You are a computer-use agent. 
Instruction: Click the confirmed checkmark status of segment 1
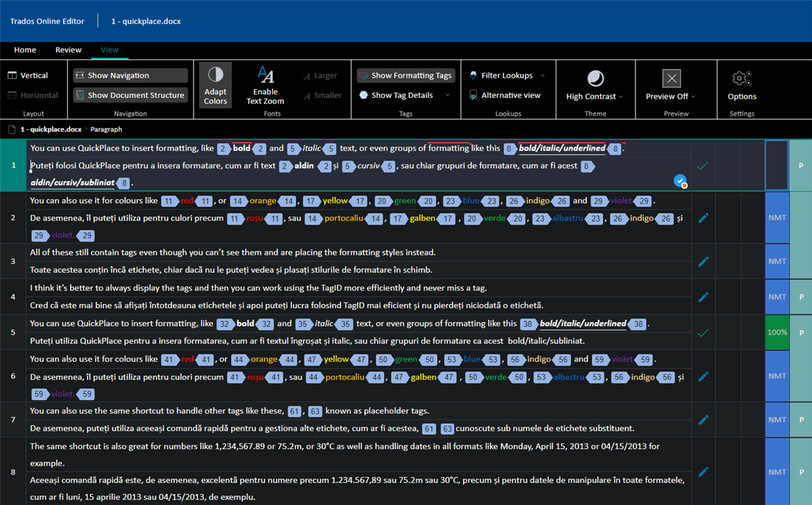pos(703,165)
